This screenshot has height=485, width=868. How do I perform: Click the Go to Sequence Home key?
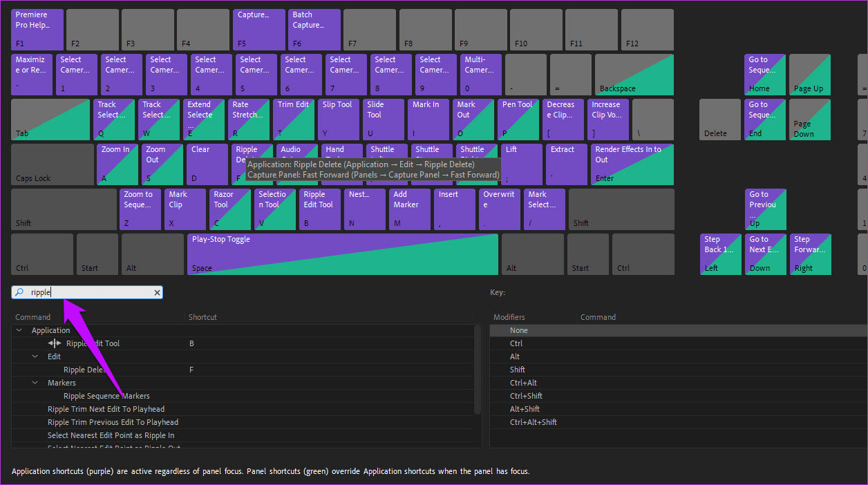pyautogui.click(x=765, y=75)
